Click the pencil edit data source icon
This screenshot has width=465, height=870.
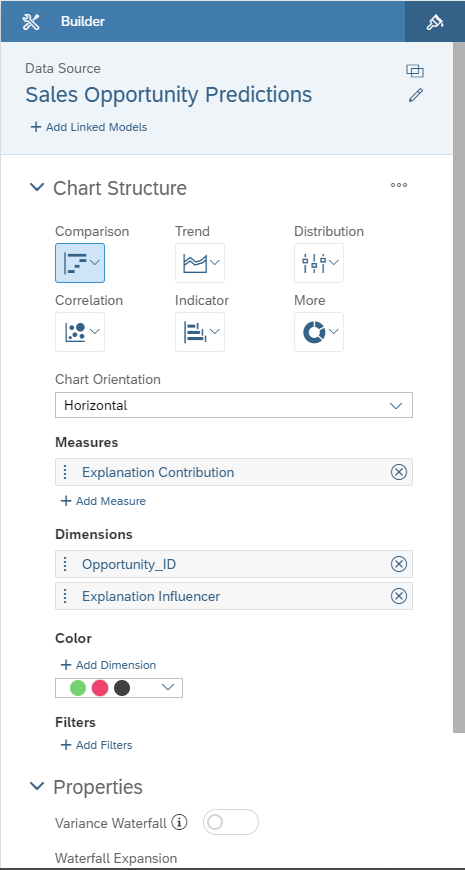point(415,95)
